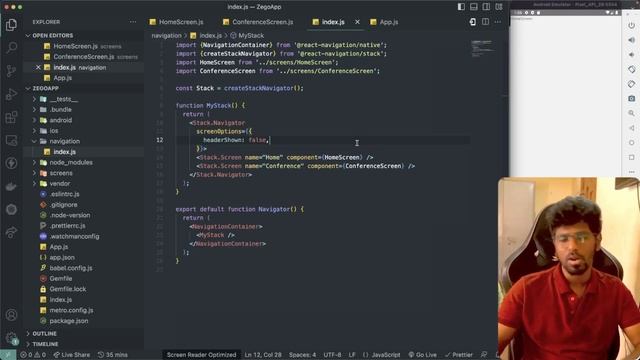Screen dimensions: 640x360
Task: Open emulator extended controls ellipsis
Action: [x=631, y=172]
